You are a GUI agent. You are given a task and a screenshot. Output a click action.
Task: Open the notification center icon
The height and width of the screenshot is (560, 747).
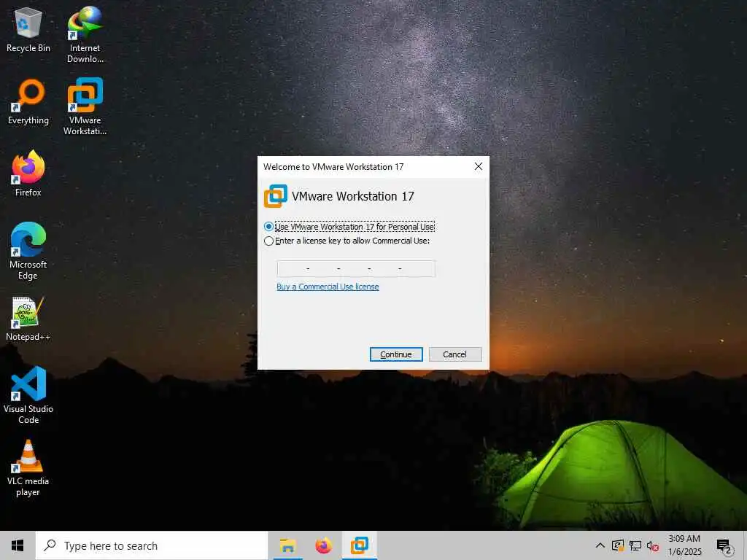click(x=724, y=546)
